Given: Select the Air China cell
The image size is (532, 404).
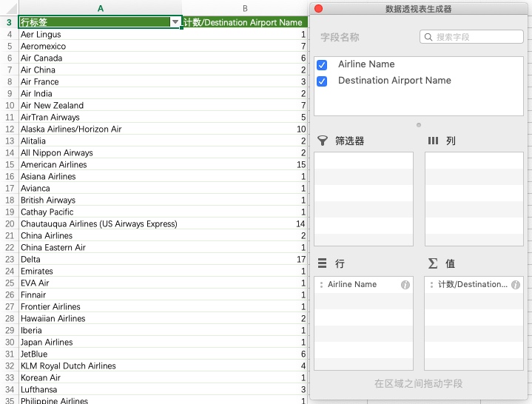Looking at the screenshot, I should pos(101,70).
